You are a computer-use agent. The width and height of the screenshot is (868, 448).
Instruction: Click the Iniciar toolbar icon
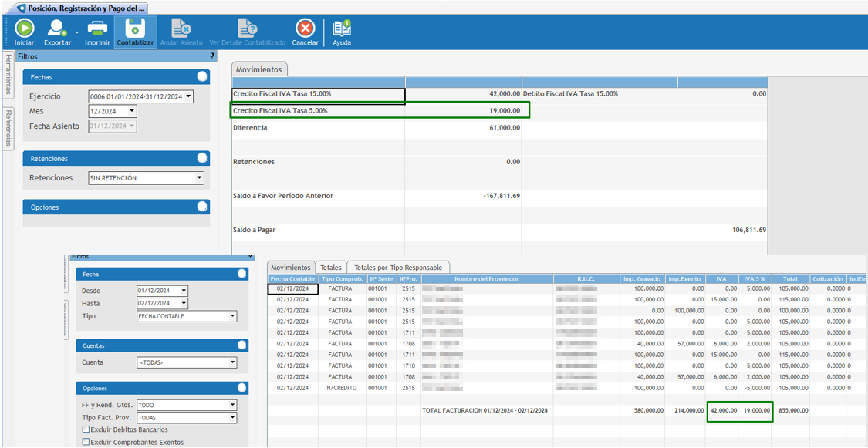click(24, 29)
